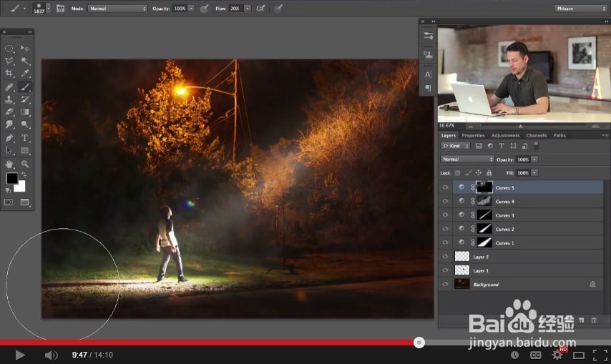This screenshot has height=364, width=611.
Task: Open the layer filter Kind dropdown
Action: 455,146
